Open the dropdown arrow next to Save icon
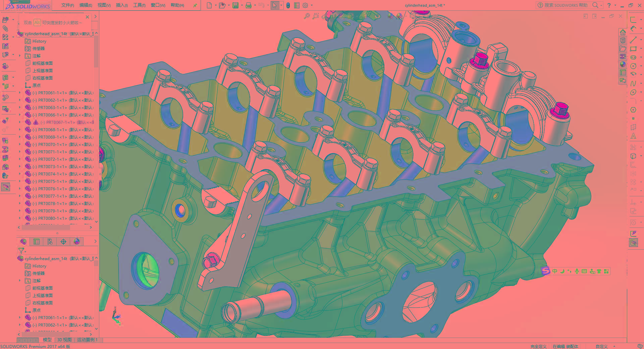 [241, 5]
